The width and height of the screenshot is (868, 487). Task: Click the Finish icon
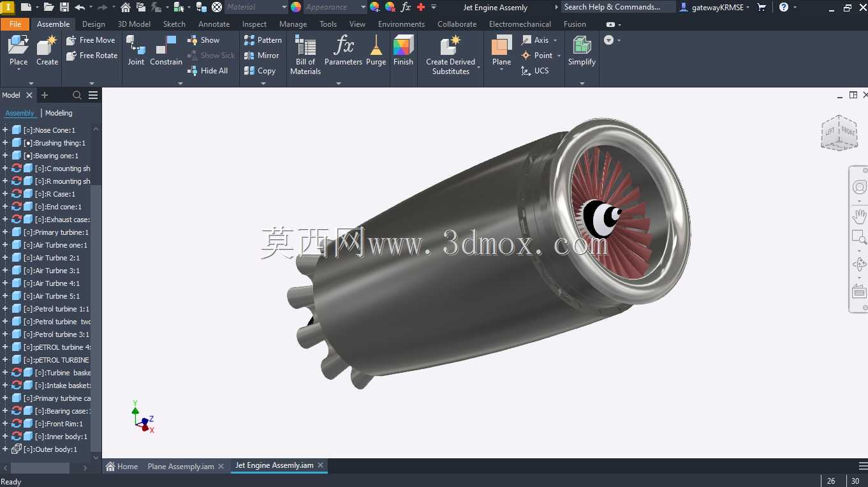click(403, 46)
